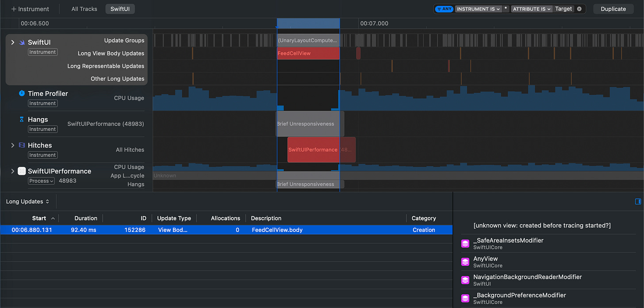Click the SwiftUIPerformance app icon
The width and height of the screenshot is (644, 308).
pos(22,171)
